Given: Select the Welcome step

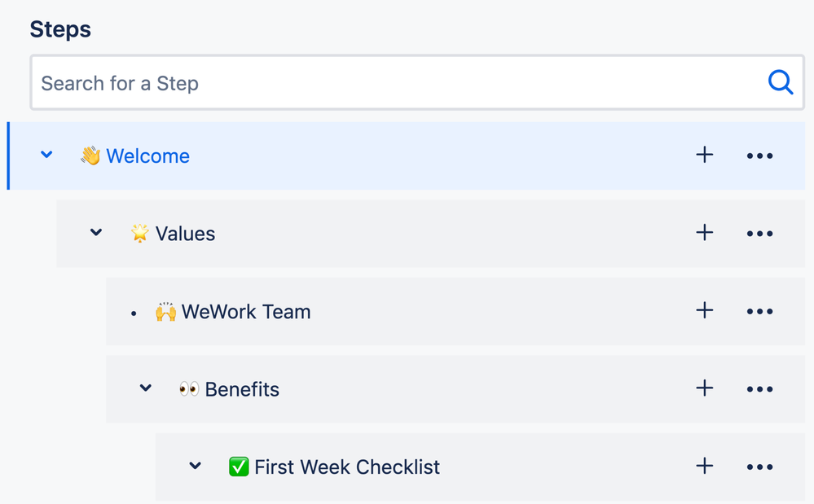Looking at the screenshot, I should coord(147,156).
